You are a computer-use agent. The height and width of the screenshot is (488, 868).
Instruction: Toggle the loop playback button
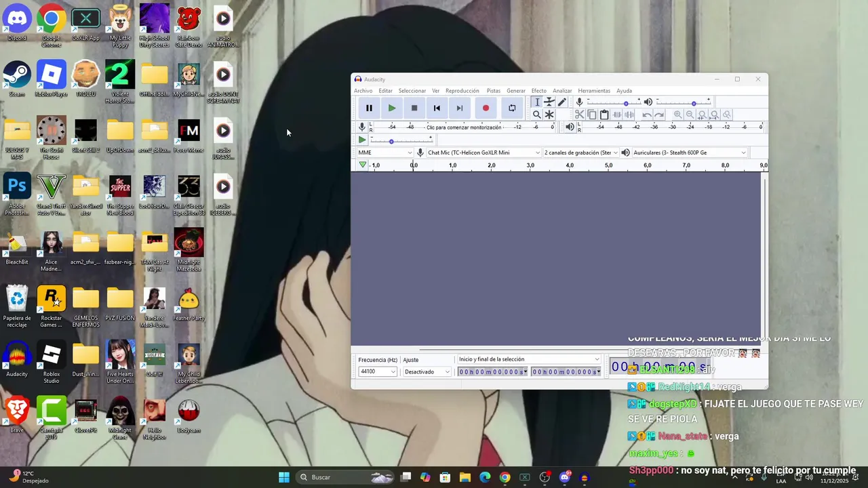[x=512, y=108]
